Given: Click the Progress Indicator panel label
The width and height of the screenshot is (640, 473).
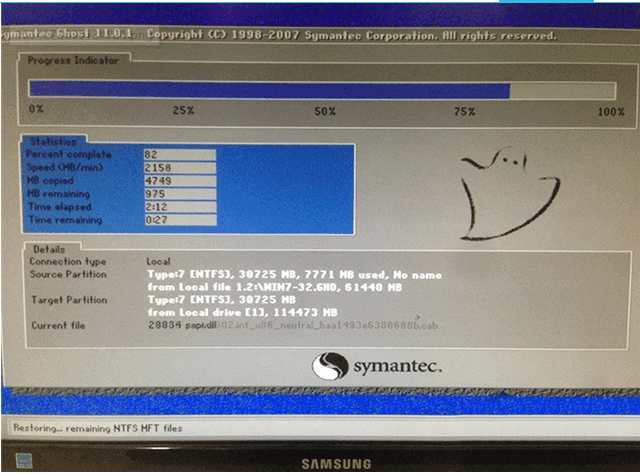Looking at the screenshot, I should 73,60.
